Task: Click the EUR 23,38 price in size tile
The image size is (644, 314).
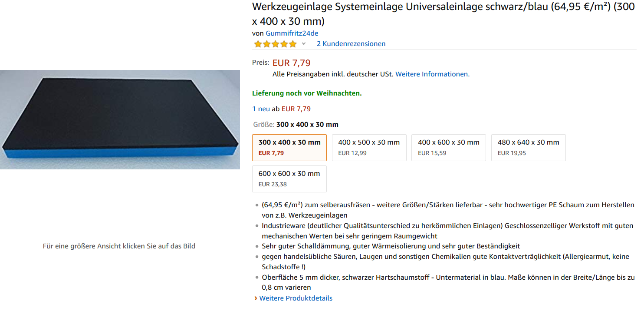Action: [273, 184]
